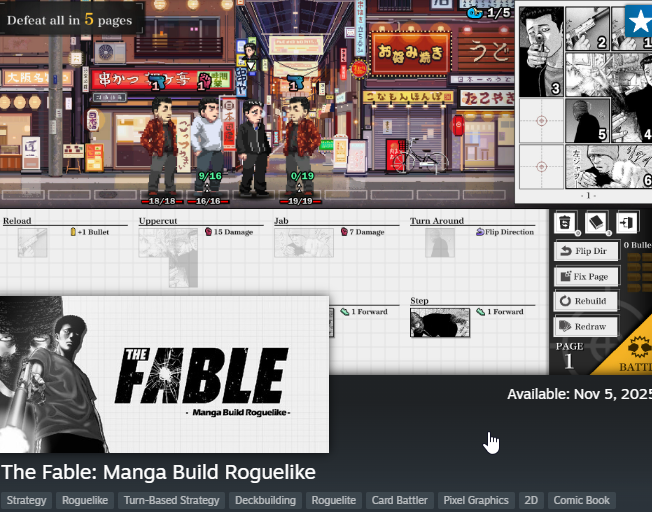Select the 2D tag

pyautogui.click(x=531, y=500)
